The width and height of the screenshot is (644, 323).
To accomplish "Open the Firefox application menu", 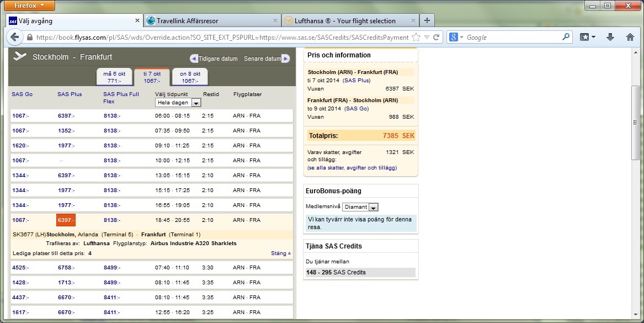I will pos(29,6).
